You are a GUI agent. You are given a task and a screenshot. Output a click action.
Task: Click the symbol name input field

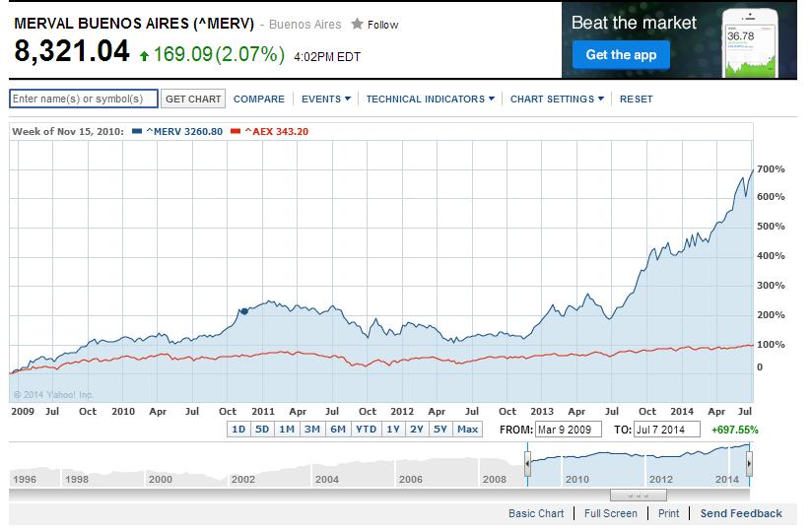click(x=84, y=99)
